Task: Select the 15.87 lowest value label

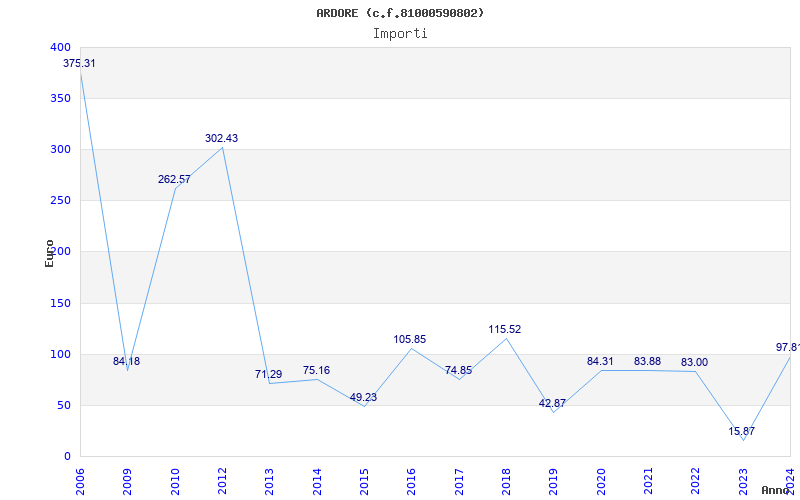Action: 741,431
